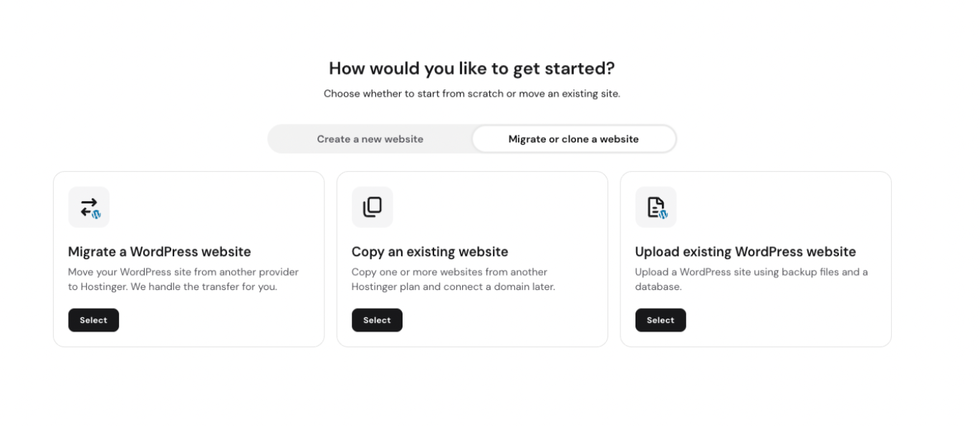
Task: Click WordPress logo badge on upload file icon
Action: pos(663,214)
